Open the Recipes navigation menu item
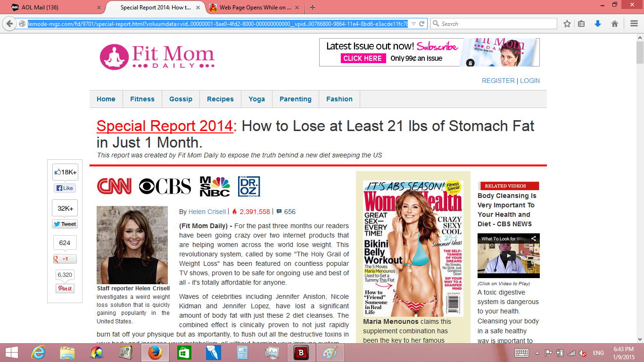 [x=220, y=99]
